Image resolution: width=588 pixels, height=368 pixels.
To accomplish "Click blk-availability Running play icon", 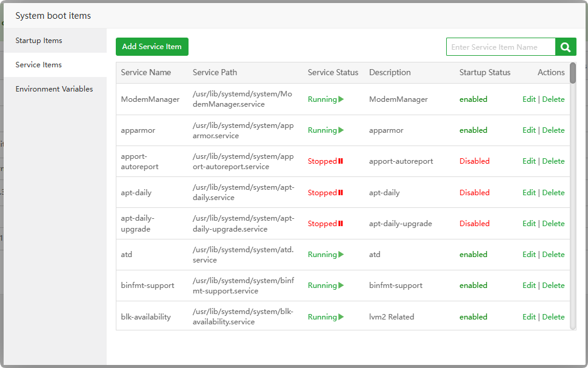I will click(341, 317).
